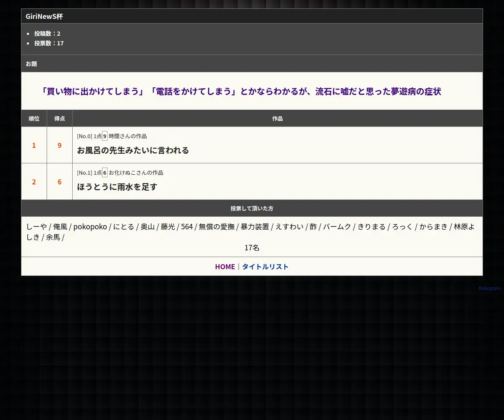
Task: Click the score 6 cell in the 得点 column
Action: pyautogui.click(x=60, y=182)
